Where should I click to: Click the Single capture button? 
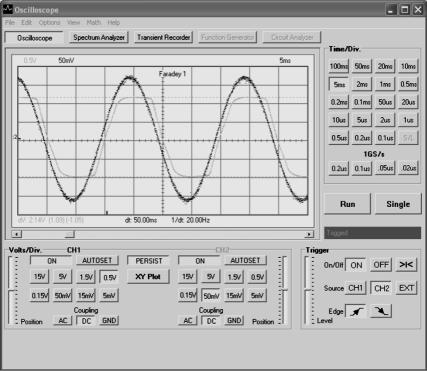pos(398,204)
